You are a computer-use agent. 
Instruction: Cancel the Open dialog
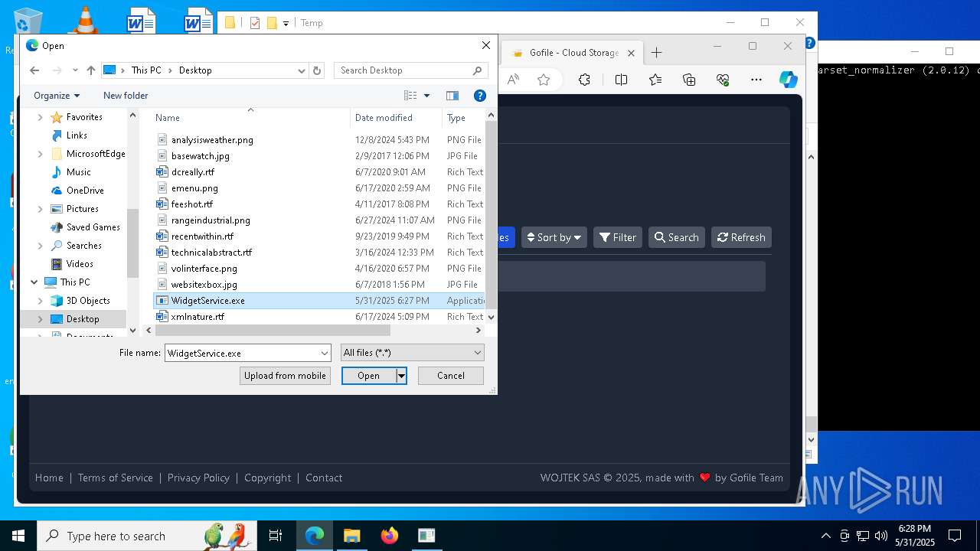450,376
